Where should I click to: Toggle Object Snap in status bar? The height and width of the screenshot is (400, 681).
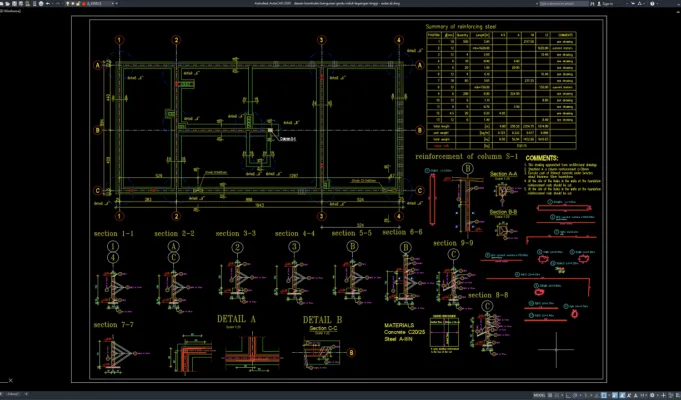(604, 395)
